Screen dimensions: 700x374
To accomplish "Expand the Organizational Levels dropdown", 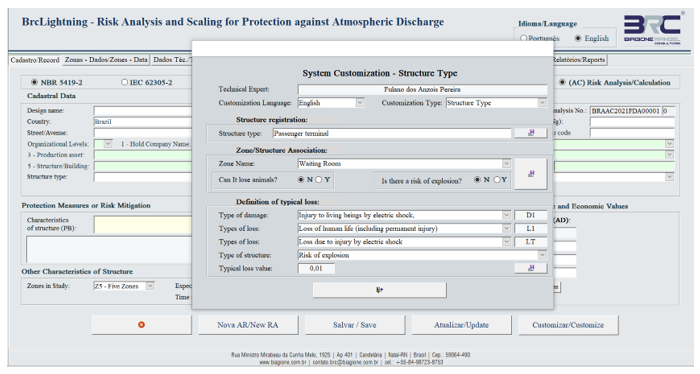I will (x=108, y=144).
